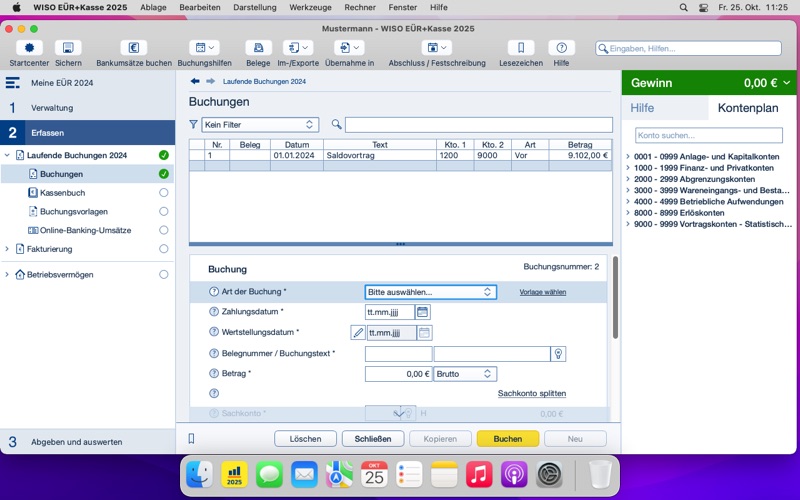Image resolution: width=800 pixels, height=500 pixels.
Task: Show help for Belegnummer / Buchungstext
Action: coord(214,353)
